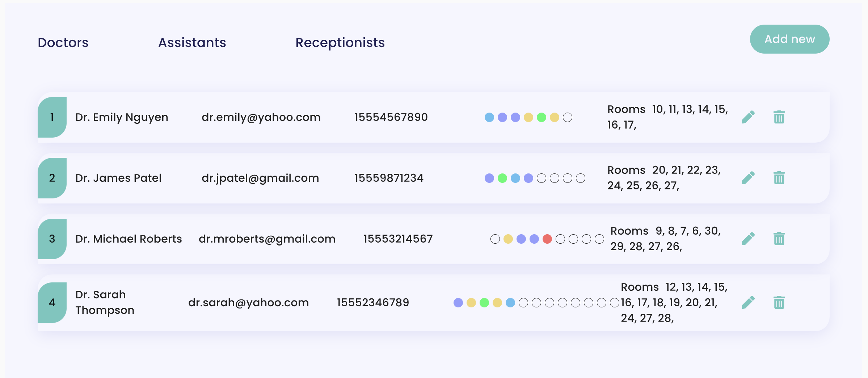Switch to the Assistants tab

pyautogui.click(x=192, y=43)
